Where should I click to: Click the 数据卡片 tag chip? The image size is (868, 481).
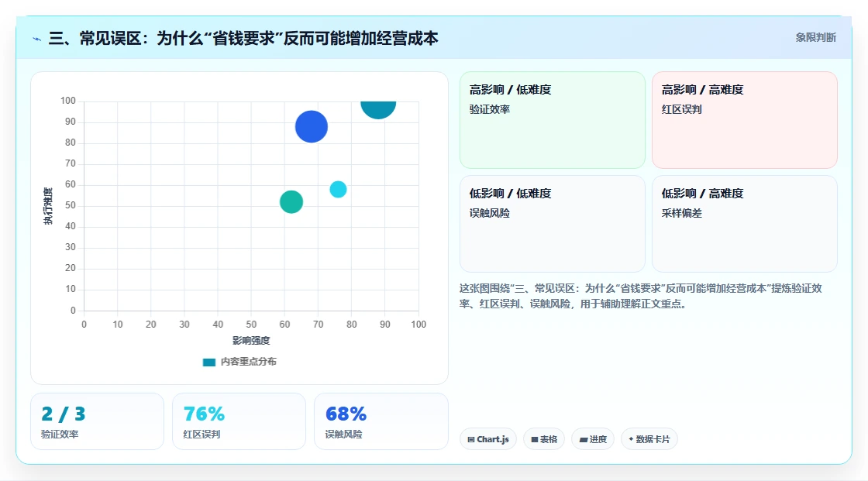coord(649,439)
